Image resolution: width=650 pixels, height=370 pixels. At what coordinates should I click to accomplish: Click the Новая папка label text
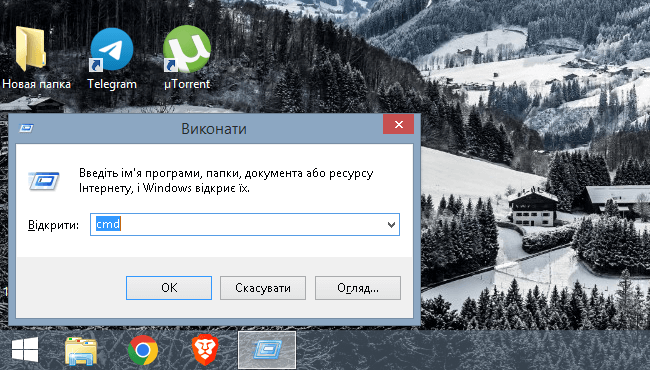click(36, 84)
